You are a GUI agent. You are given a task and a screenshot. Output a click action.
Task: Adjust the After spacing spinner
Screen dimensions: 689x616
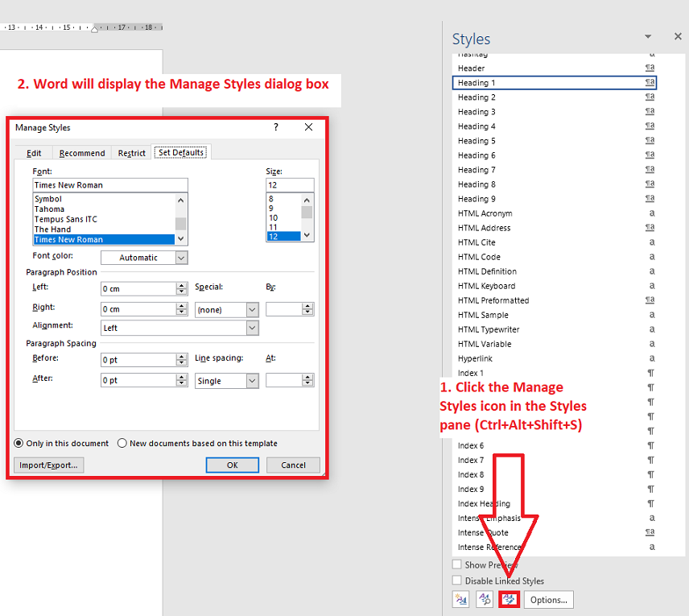tap(181, 380)
